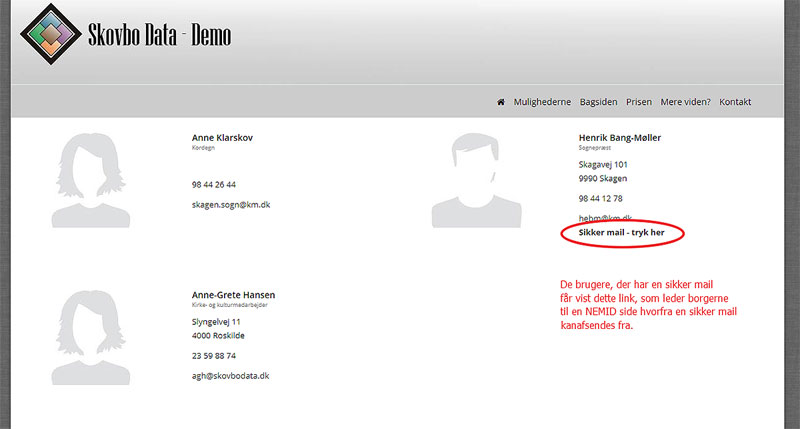Select the name Anne Klarskov
The image size is (800, 429).
coord(222,138)
